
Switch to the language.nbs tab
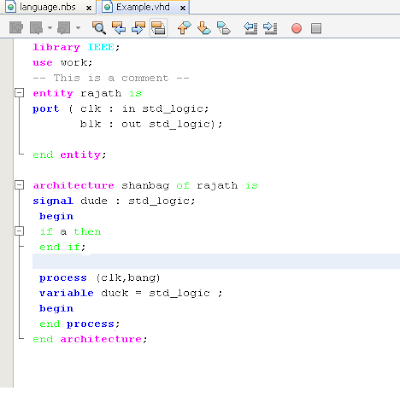47,7
